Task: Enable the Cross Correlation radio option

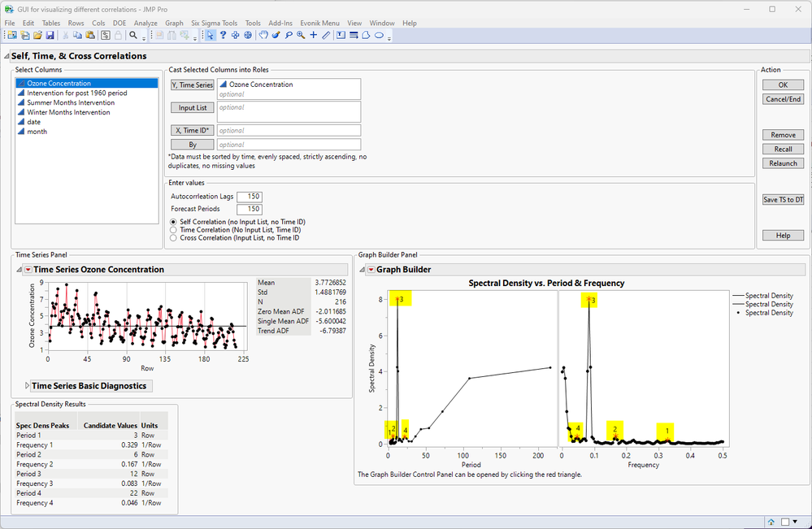Action: (173, 238)
